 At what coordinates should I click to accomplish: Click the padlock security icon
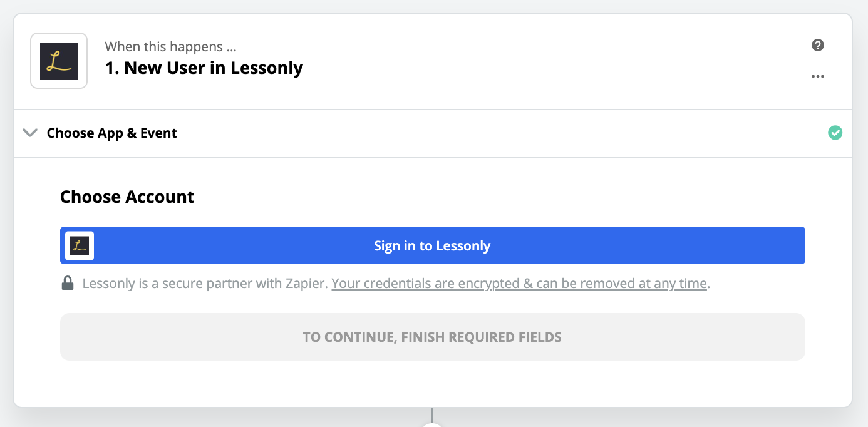68,284
